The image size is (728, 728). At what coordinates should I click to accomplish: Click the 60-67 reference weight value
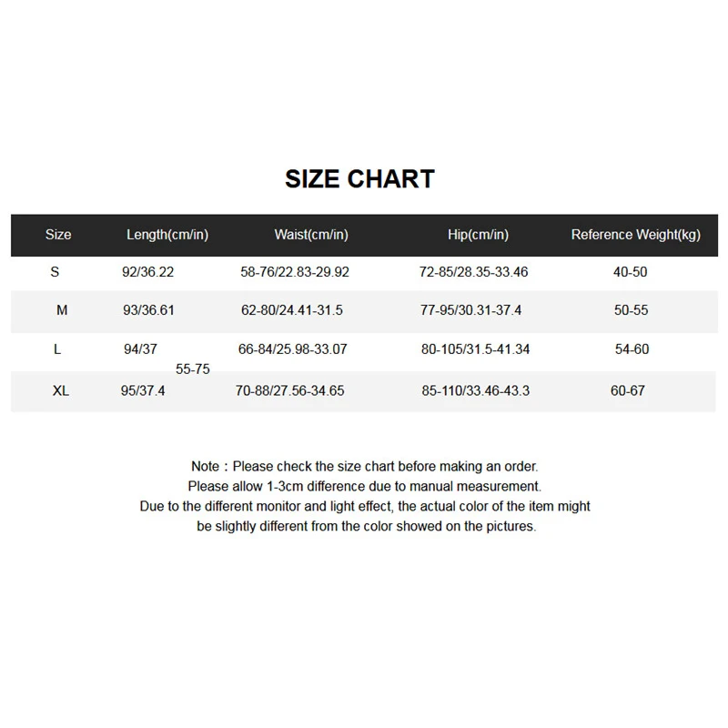628,390
